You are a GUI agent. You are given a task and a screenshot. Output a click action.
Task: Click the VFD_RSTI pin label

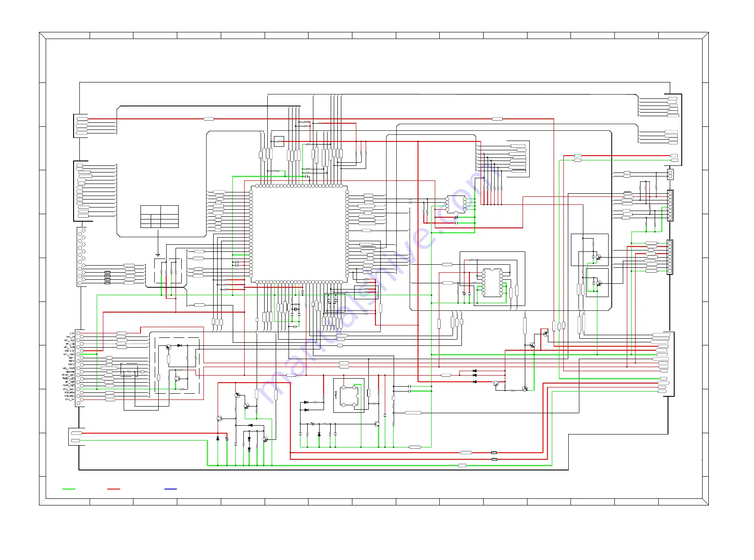tap(69, 347)
